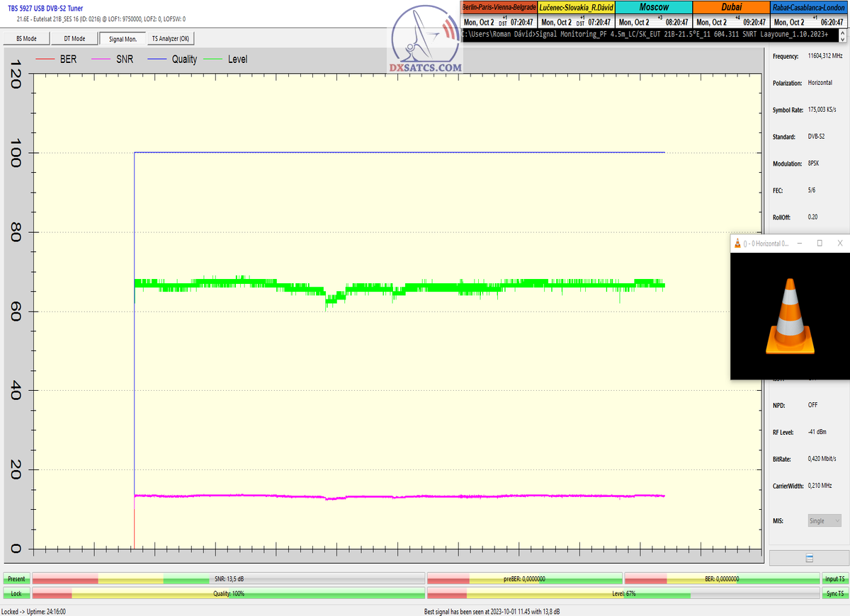
Task: Toggle the Present status indicator
Action: click(16, 578)
